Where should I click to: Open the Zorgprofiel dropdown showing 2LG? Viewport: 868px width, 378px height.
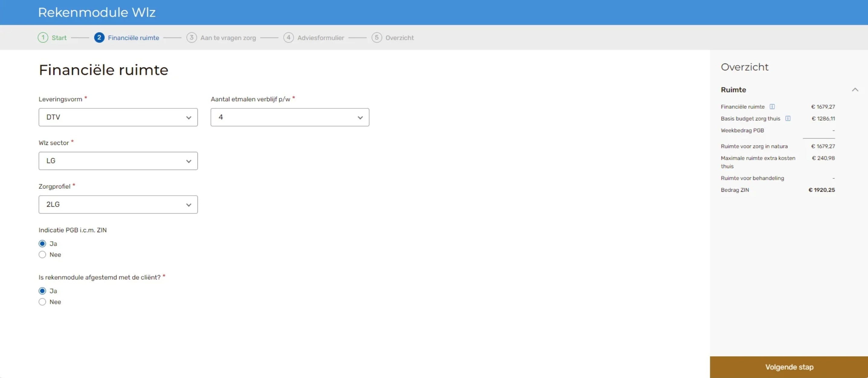tap(118, 204)
